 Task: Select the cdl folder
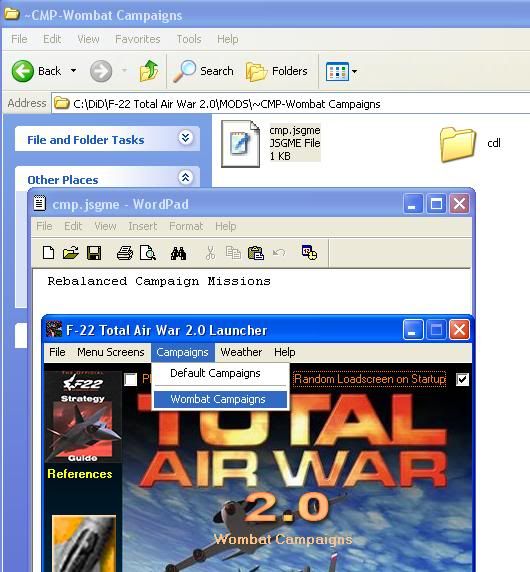(458, 144)
